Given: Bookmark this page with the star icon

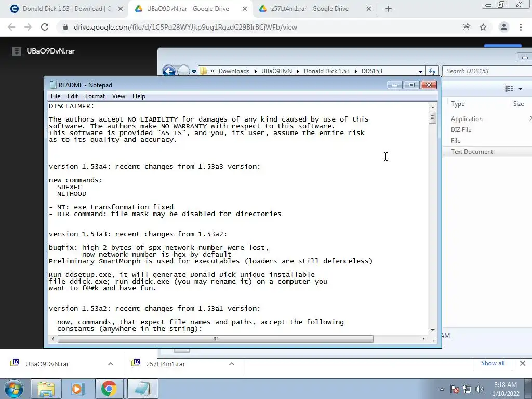Looking at the screenshot, I should click(483, 27).
